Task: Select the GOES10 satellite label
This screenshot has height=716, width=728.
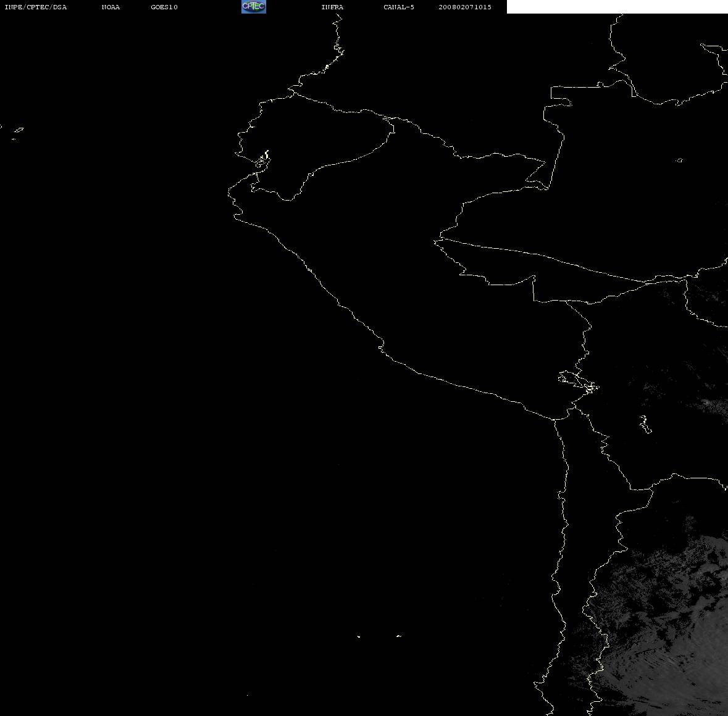Action: [x=164, y=7]
